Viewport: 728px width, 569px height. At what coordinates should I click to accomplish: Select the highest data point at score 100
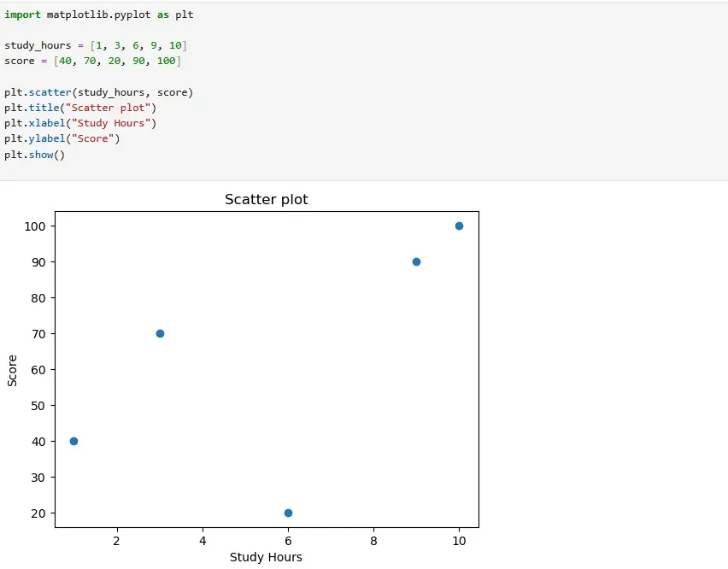459,226
